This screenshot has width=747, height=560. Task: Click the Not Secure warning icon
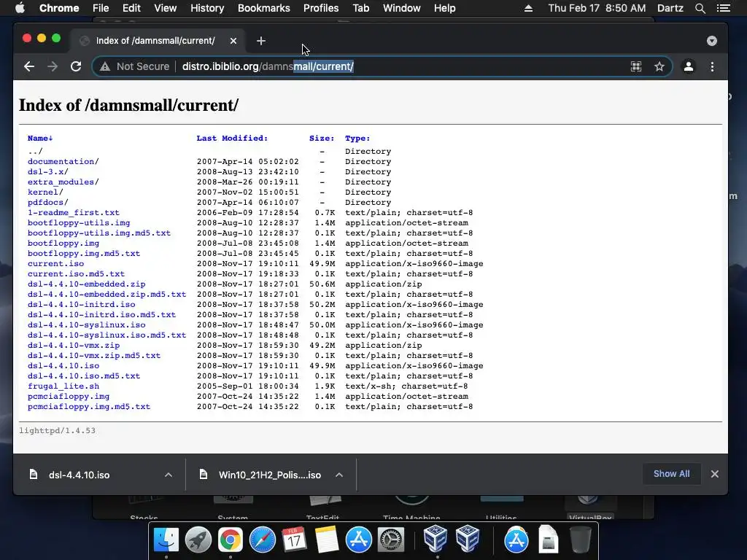(x=105, y=66)
